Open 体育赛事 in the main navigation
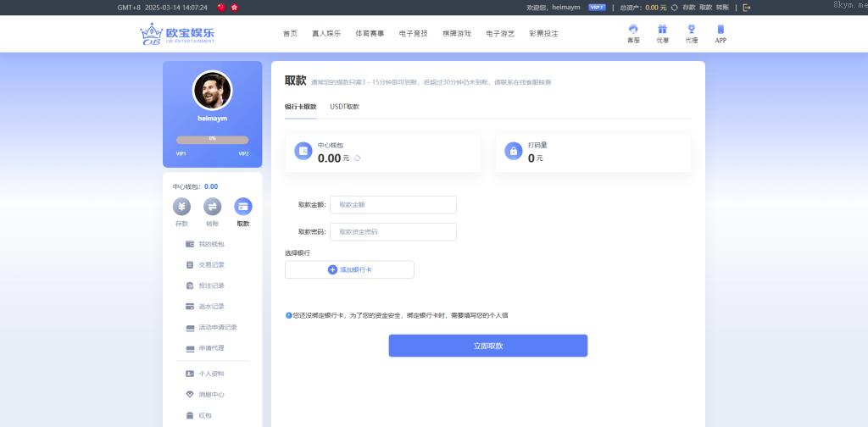The image size is (868, 427). click(369, 34)
